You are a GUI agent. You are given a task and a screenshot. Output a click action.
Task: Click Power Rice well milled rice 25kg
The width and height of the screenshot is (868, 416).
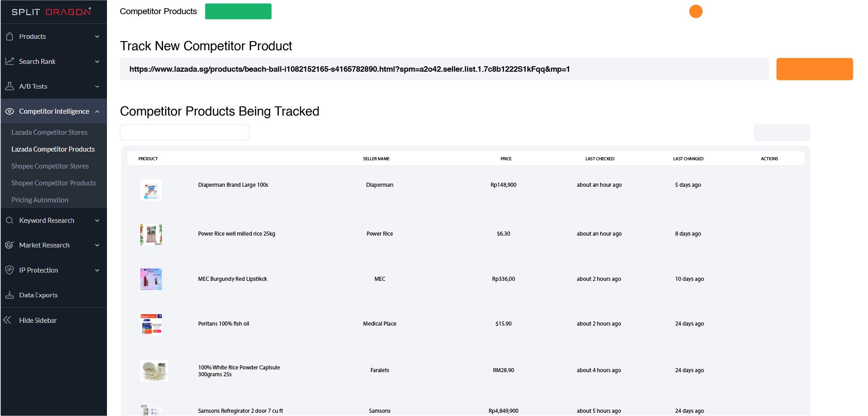coord(237,234)
